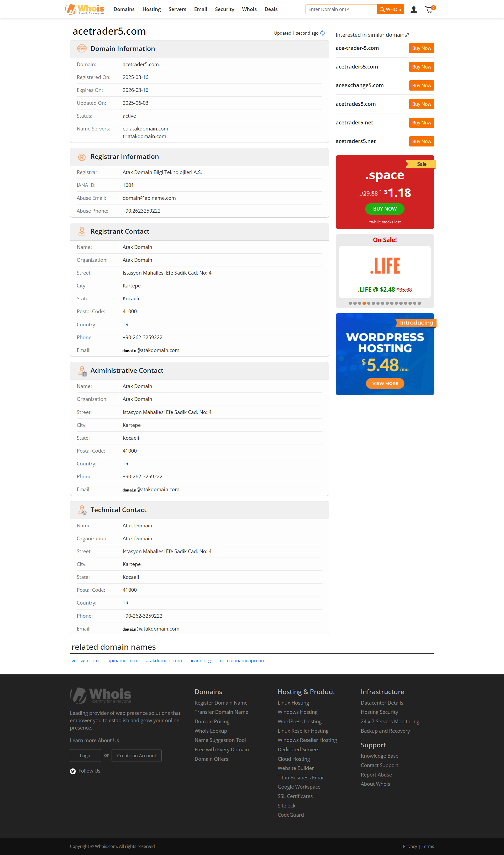The height and width of the screenshot is (855, 504).
Task: Open the shopping cart icon
Action: click(430, 9)
